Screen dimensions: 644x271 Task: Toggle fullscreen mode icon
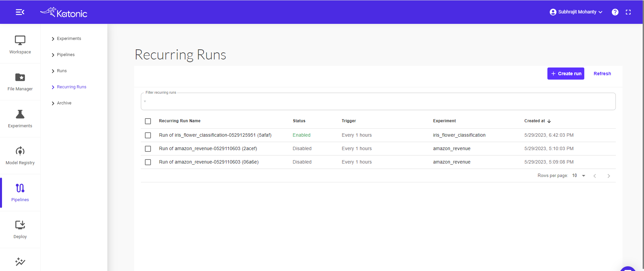628,12
